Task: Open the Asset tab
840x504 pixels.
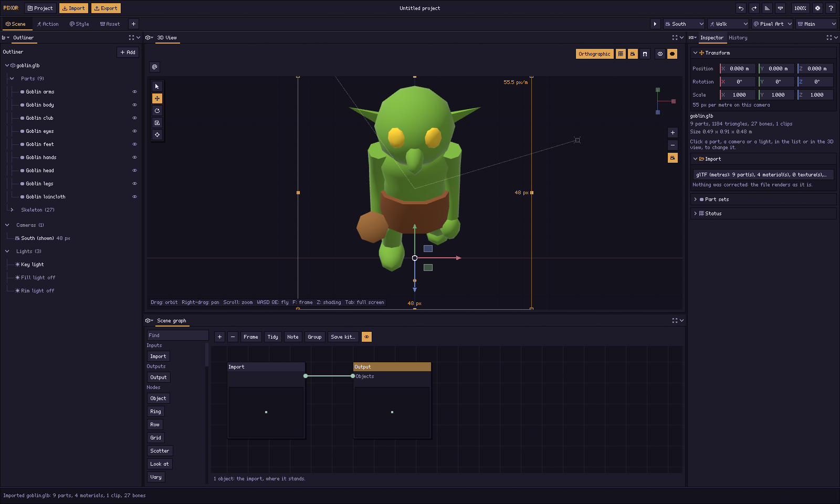Action: coord(110,24)
